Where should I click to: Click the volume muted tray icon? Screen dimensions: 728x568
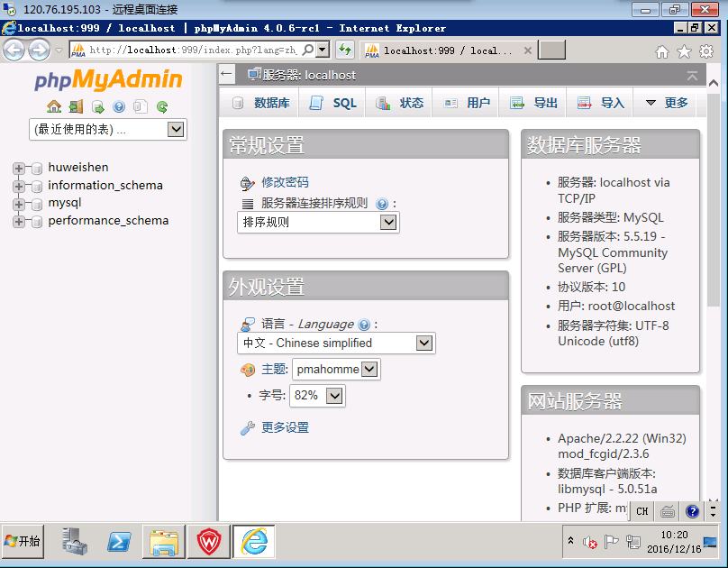click(589, 542)
